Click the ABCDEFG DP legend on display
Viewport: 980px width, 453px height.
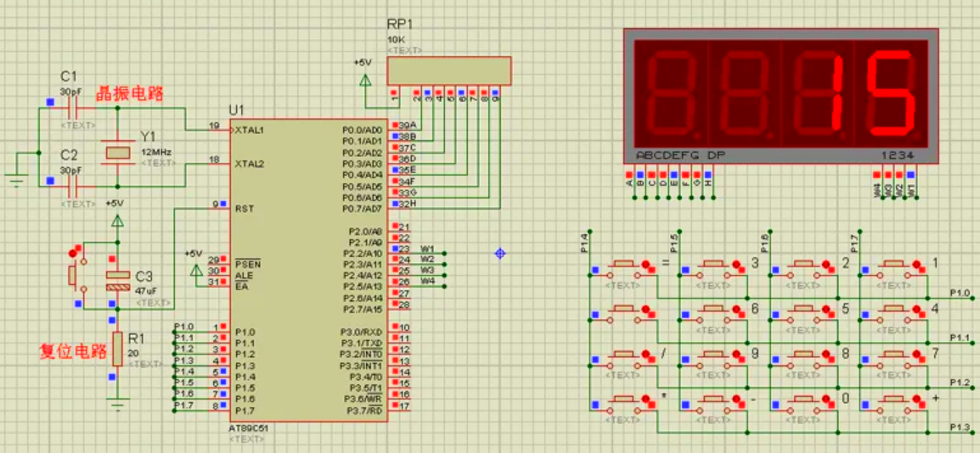(x=680, y=154)
